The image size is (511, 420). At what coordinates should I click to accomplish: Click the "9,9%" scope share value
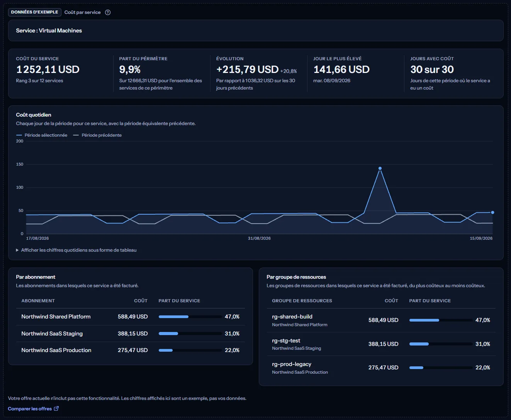click(130, 69)
